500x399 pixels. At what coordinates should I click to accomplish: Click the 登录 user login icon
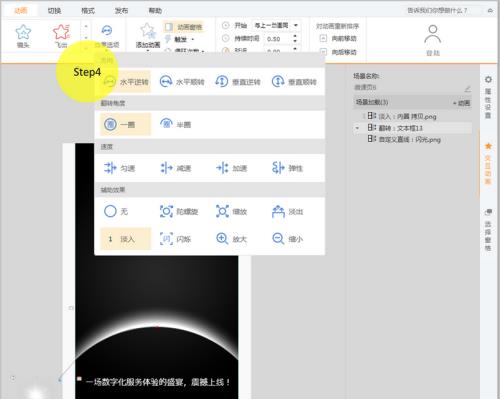433,39
